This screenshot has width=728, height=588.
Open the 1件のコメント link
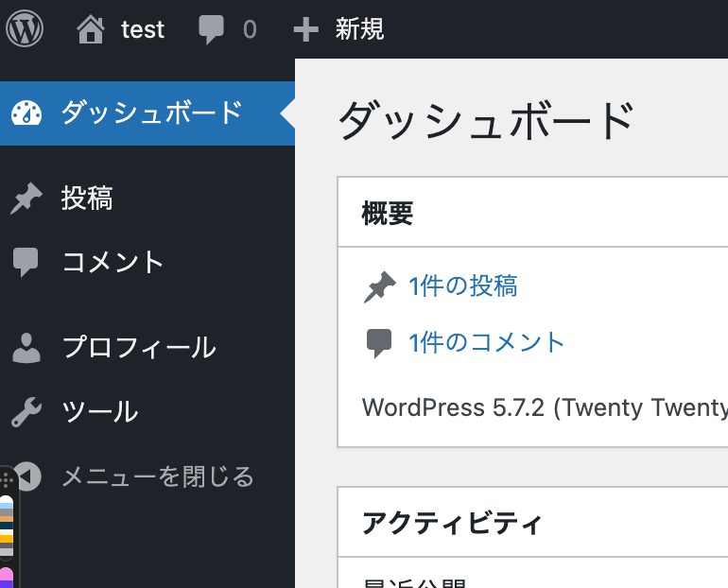[x=486, y=342]
